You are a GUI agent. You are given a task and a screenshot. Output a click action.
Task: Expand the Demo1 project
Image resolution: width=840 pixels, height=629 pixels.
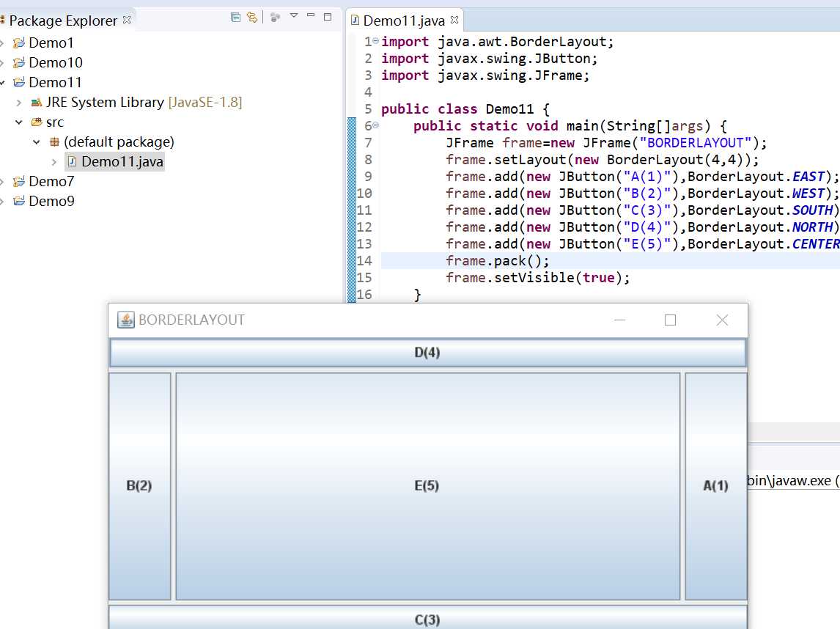2,43
